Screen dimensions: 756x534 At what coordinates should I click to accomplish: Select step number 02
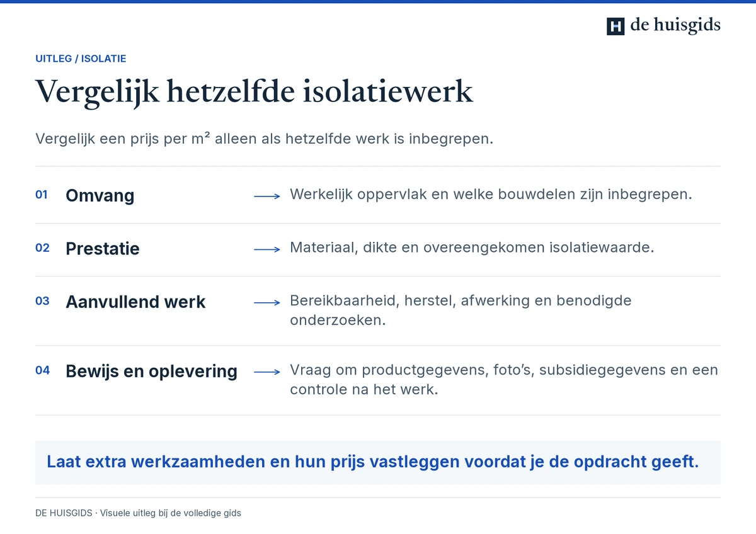(42, 247)
